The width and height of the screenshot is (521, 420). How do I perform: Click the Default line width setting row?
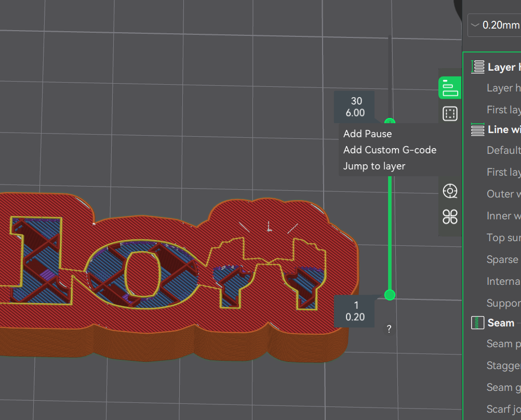coord(503,150)
